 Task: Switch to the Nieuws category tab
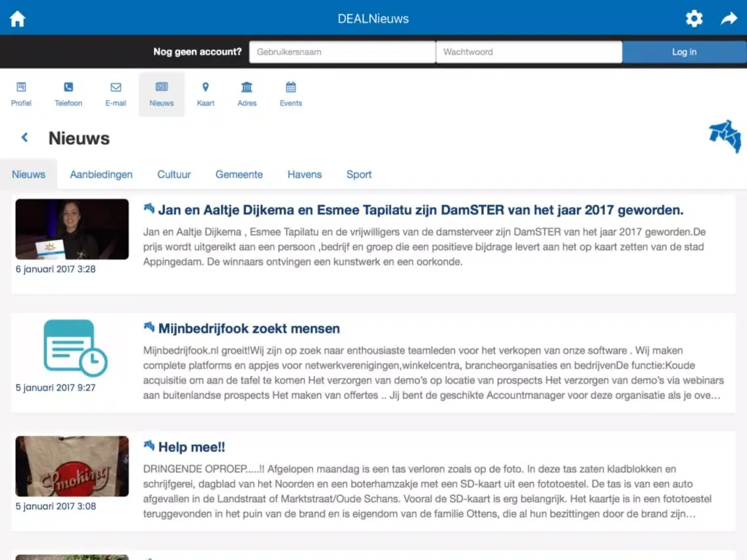click(x=28, y=174)
